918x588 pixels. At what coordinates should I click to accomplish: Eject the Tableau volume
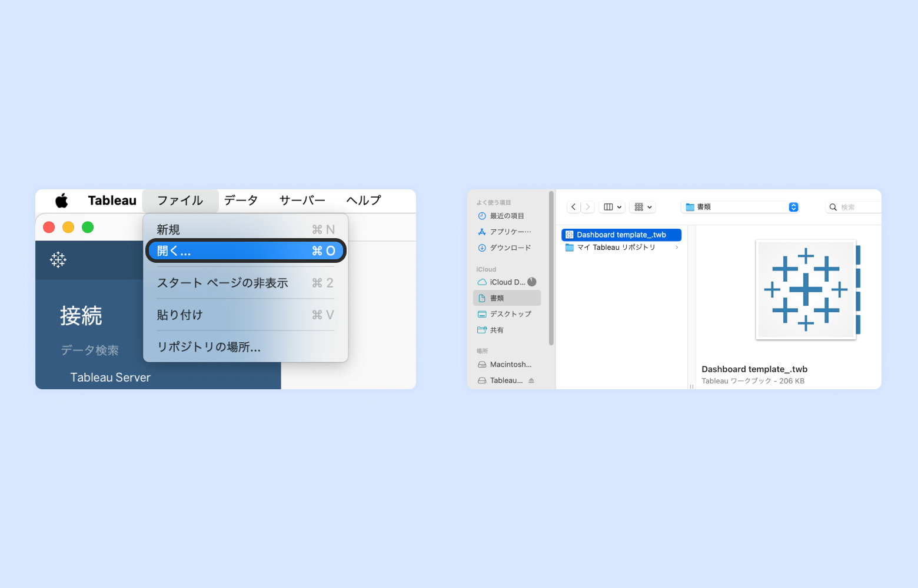pyautogui.click(x=531, y=380)
